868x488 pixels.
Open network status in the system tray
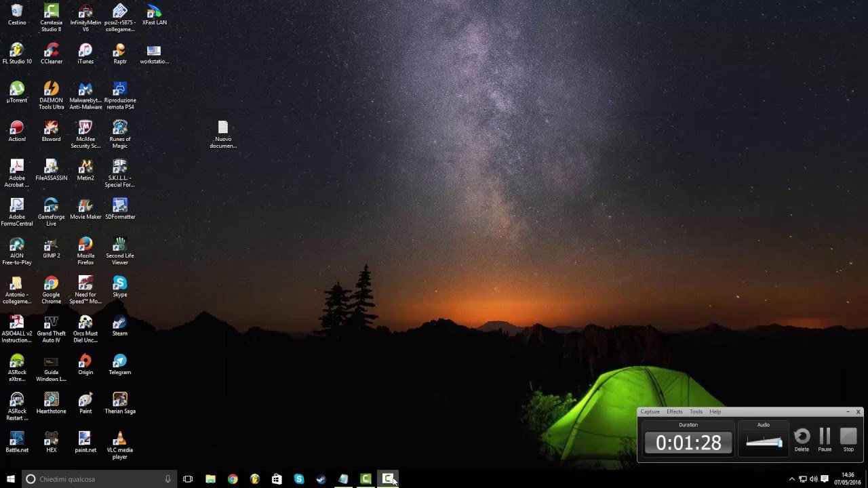pyautogui.click(x=802, y=479)
